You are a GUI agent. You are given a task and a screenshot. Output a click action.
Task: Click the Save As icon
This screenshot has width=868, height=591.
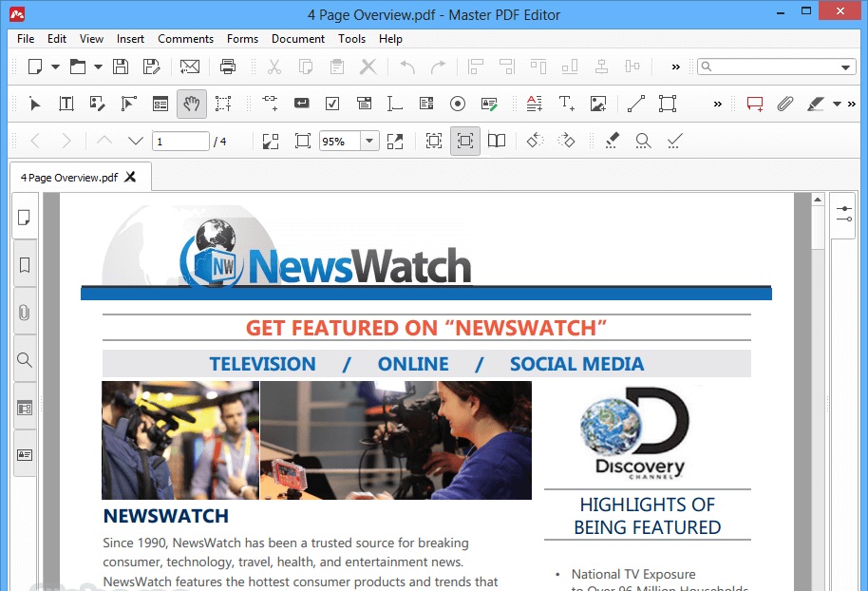[151, 67]
